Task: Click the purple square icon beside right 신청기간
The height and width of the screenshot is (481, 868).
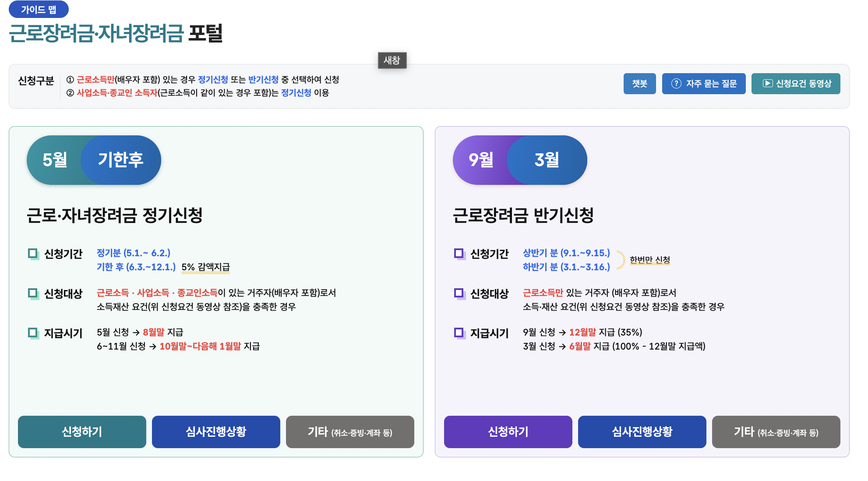Action: [x=459, y=254]
